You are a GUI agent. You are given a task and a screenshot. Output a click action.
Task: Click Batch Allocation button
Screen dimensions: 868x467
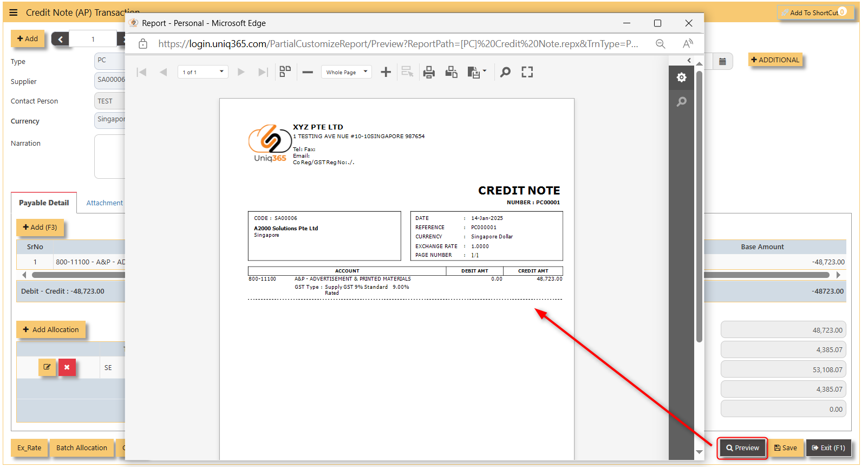(x=82, y=447)
